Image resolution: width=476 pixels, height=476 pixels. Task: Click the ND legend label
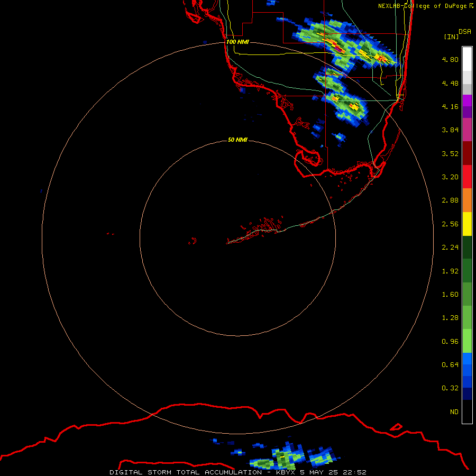click(x=454, y=412)
